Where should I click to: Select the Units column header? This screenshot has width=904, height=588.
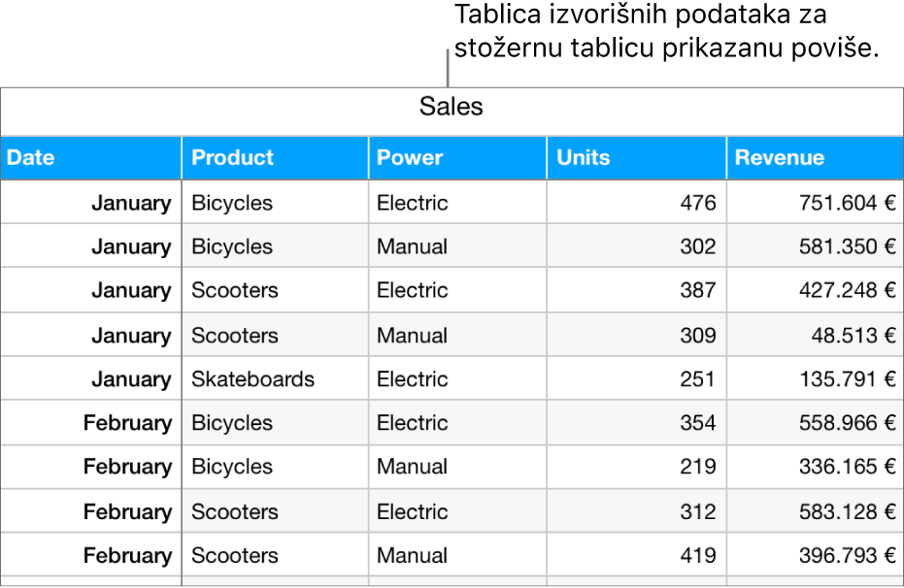636,157
